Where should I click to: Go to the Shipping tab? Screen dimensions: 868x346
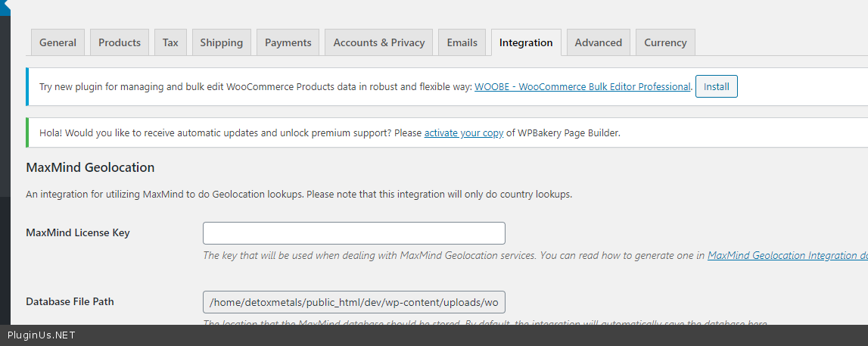click(x=221, y=42)
